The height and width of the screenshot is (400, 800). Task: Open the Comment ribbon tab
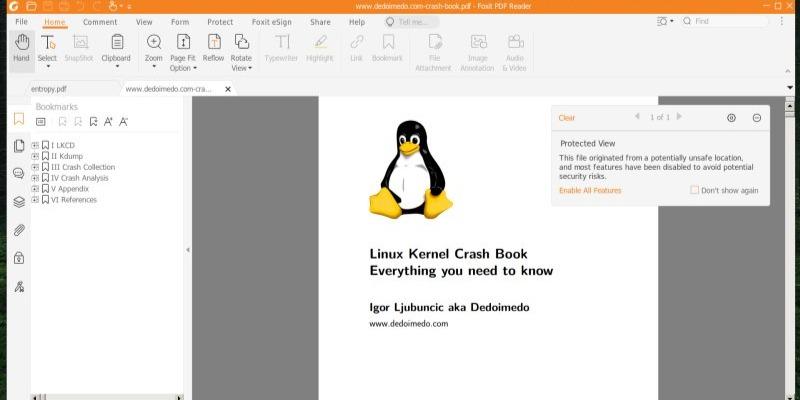click(x=100, y=21)
